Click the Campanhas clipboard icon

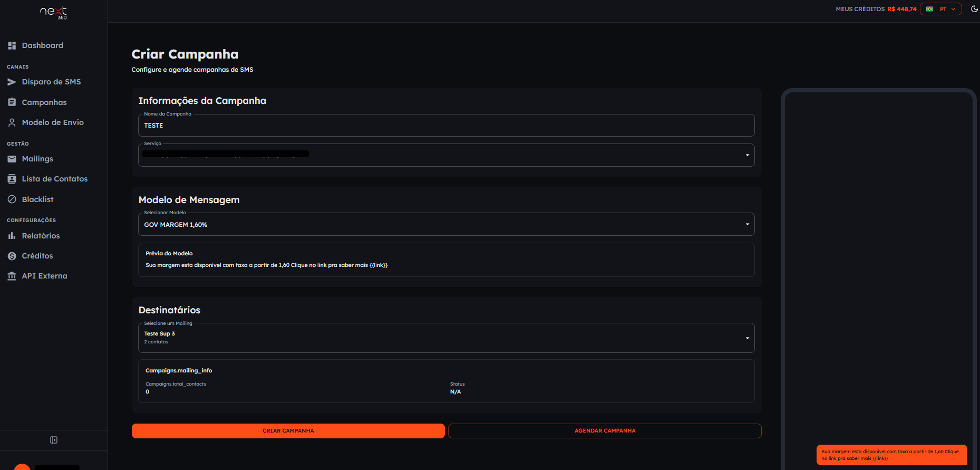12,102
